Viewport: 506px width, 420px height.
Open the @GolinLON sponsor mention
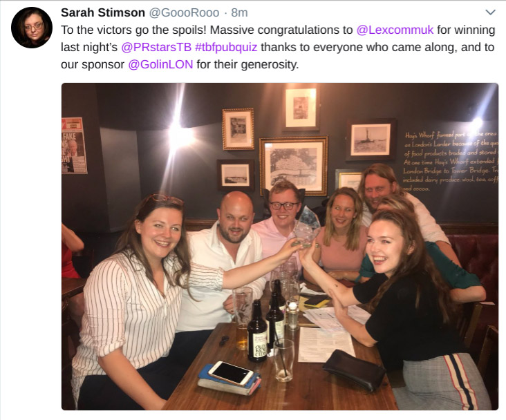(x=160, y=64)
